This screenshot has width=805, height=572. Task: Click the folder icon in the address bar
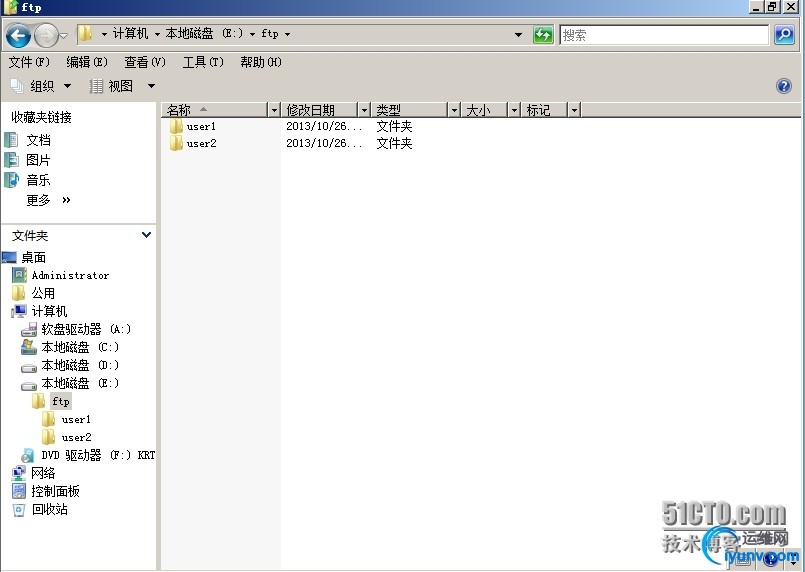[85, 34]
